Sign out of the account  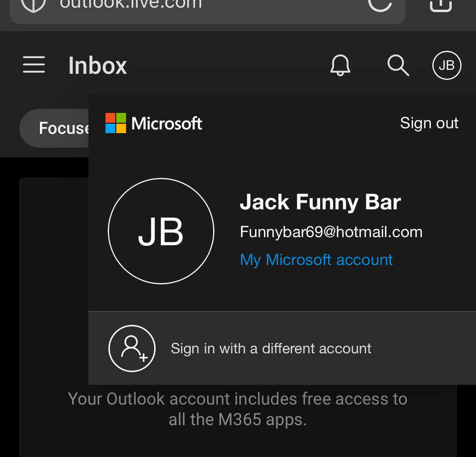click(429, 123)
